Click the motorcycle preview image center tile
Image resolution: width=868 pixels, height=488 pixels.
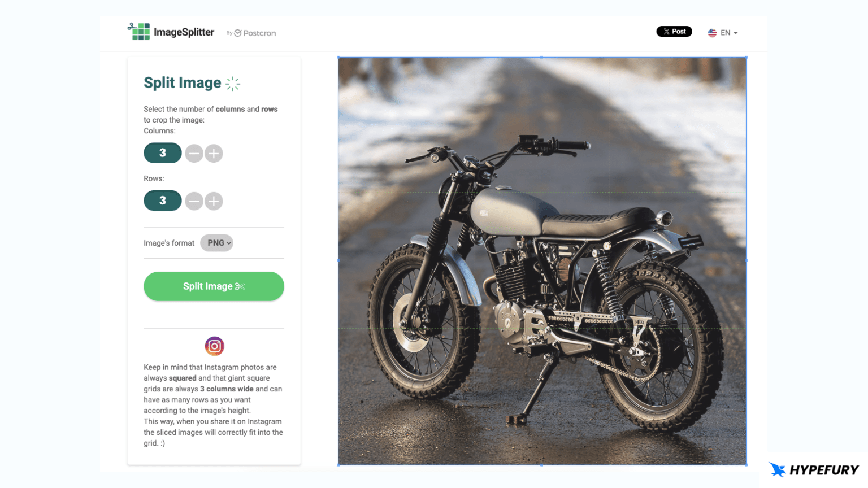pyautogui.click(x=541, y=261)
